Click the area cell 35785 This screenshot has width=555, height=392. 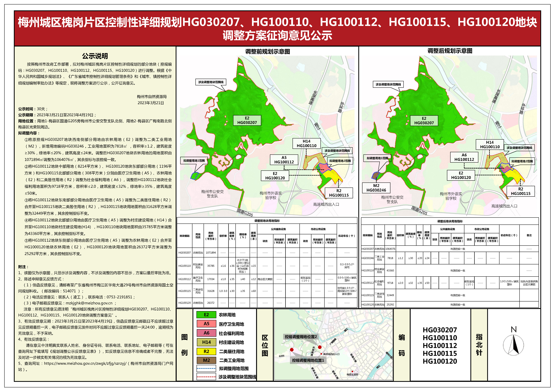click(x=211, y=266)
